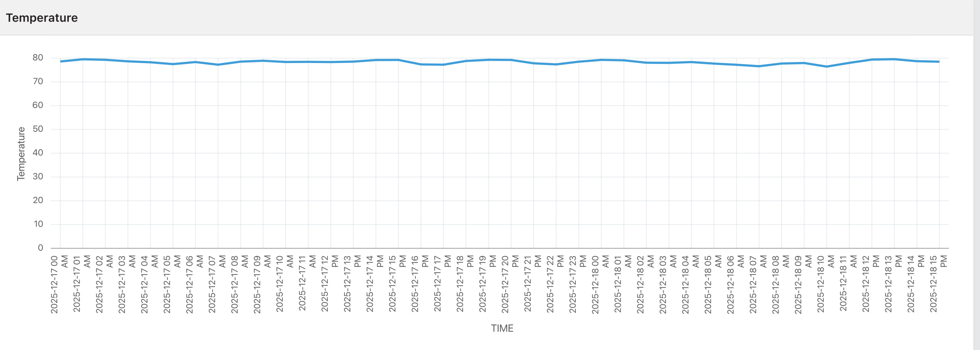980x350 pixels.
Task: Click the 2025-12-17 09 AM x-axis label
Action: tap(262, 284)
